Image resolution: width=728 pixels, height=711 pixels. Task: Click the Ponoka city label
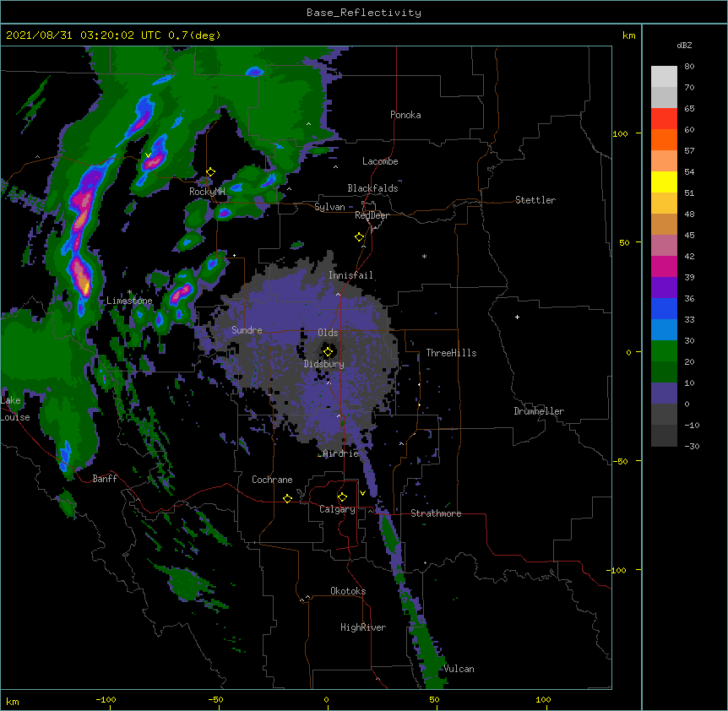pos(405,115)
